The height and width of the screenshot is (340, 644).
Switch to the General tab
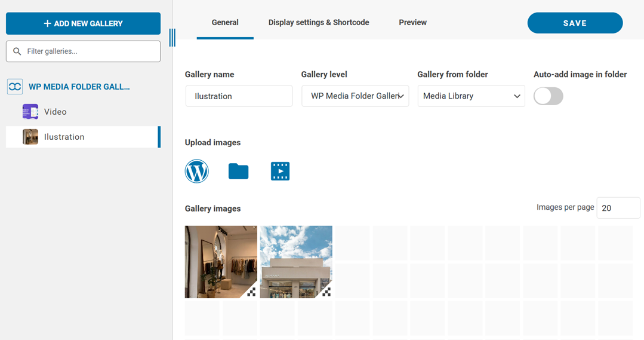(x=225, y=23)
